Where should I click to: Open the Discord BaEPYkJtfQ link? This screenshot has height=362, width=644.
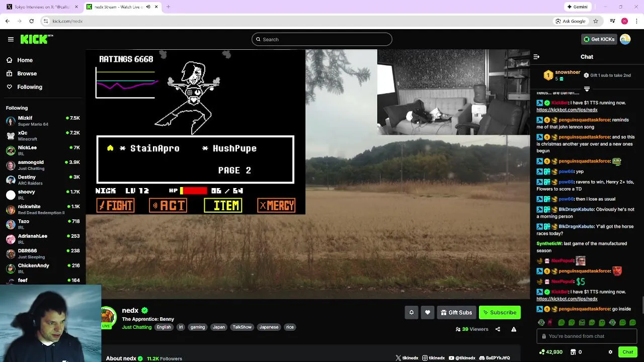coord(495,358)
